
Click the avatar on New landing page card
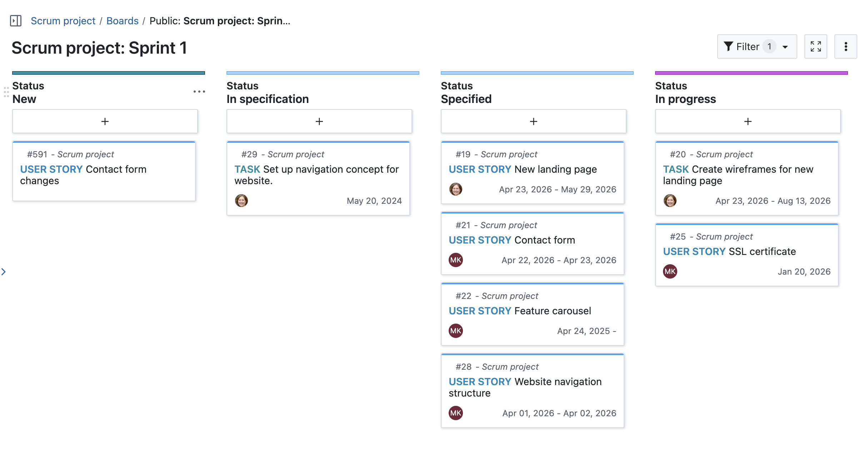coord(456,189)
